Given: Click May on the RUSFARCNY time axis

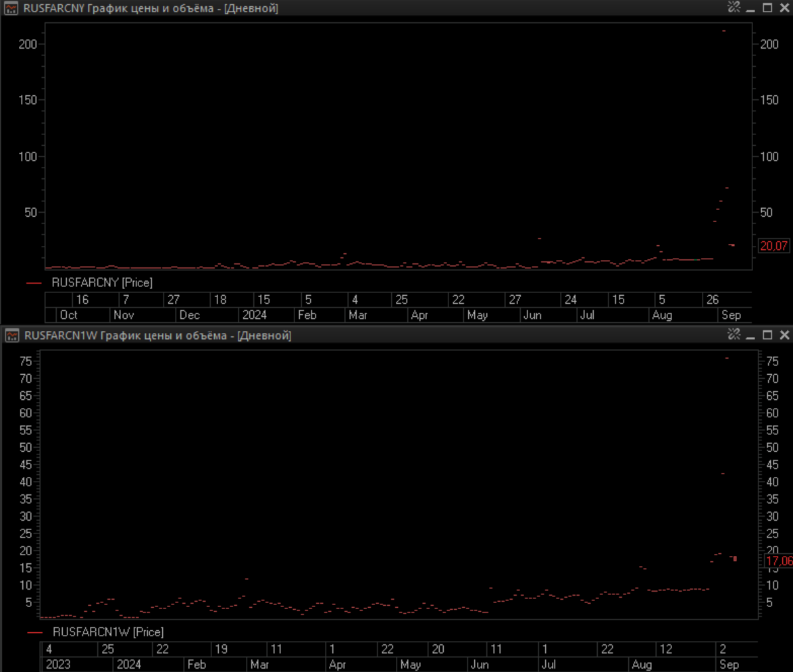Looking at the screenshot, I should pos(478,315).
